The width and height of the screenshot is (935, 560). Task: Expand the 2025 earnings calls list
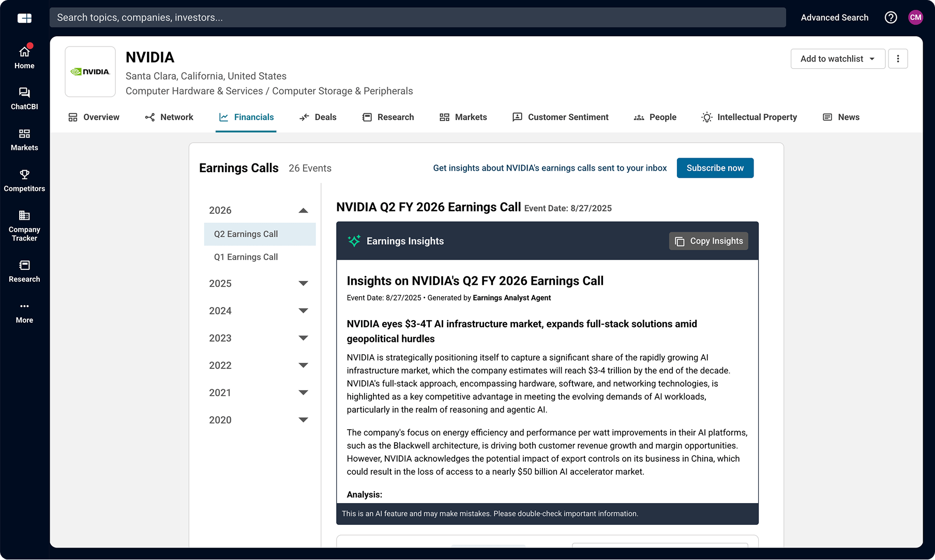point(303,283)
